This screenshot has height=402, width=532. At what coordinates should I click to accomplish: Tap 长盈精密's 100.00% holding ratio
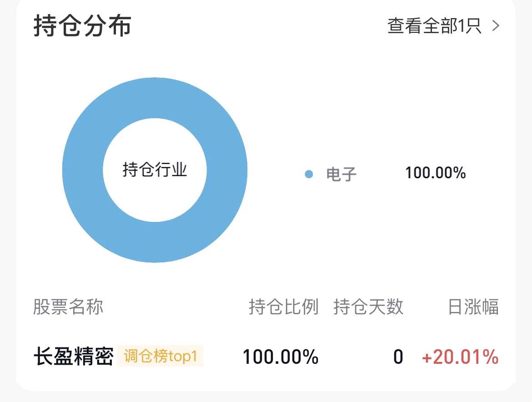(280, 357)
